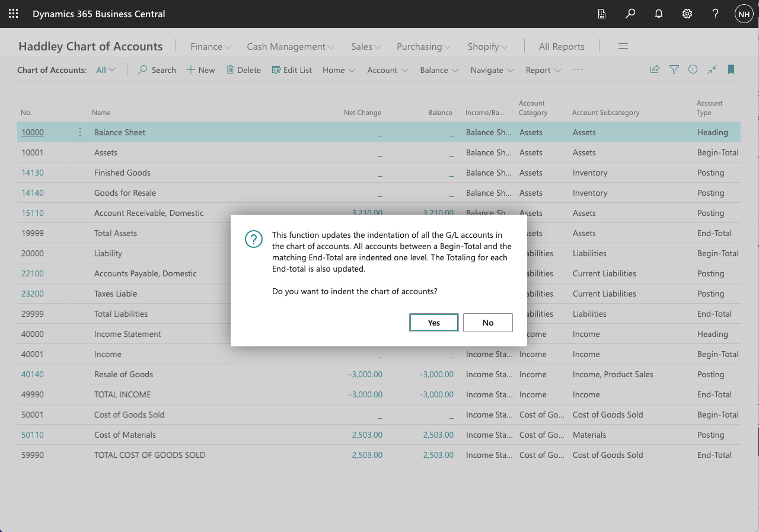Show the information factbox icon
Viewport: 759px width, 532px height.
(693, 69)
